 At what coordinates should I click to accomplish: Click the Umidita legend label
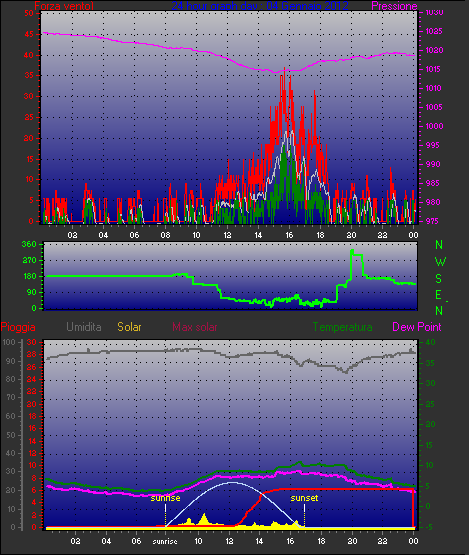[84, 327]
